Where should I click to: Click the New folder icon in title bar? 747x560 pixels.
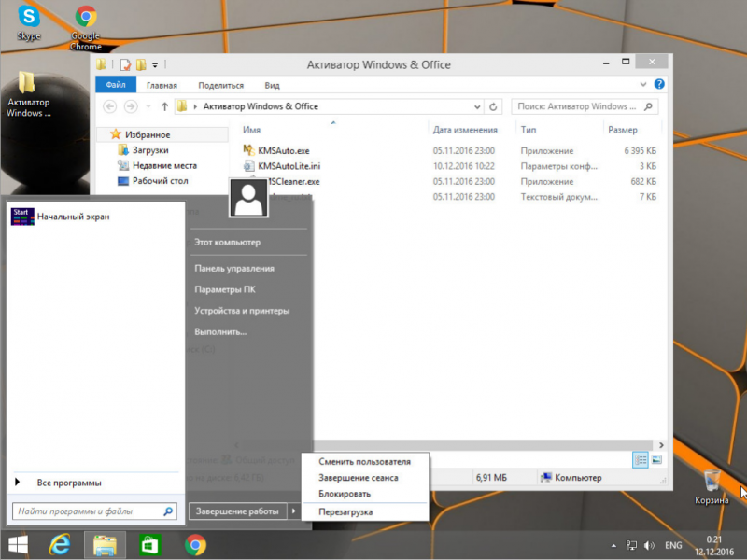(141, 64)
